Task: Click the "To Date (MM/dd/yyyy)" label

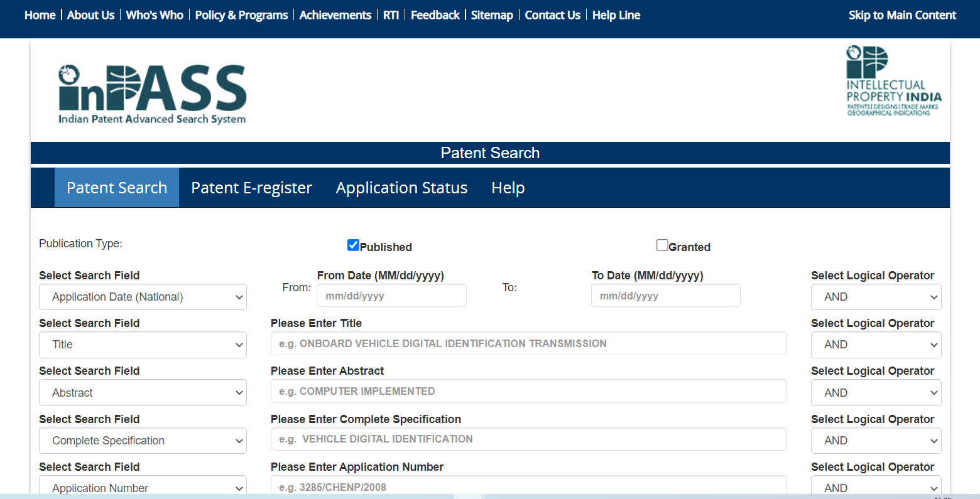Action: click(x=648, y=276)
